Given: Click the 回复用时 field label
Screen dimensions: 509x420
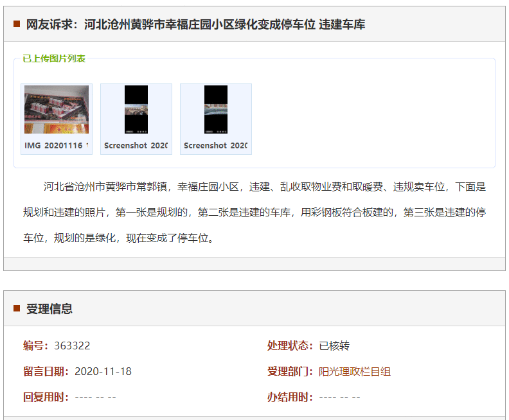Looking at the screenshot, I should [x=46, y=397].
